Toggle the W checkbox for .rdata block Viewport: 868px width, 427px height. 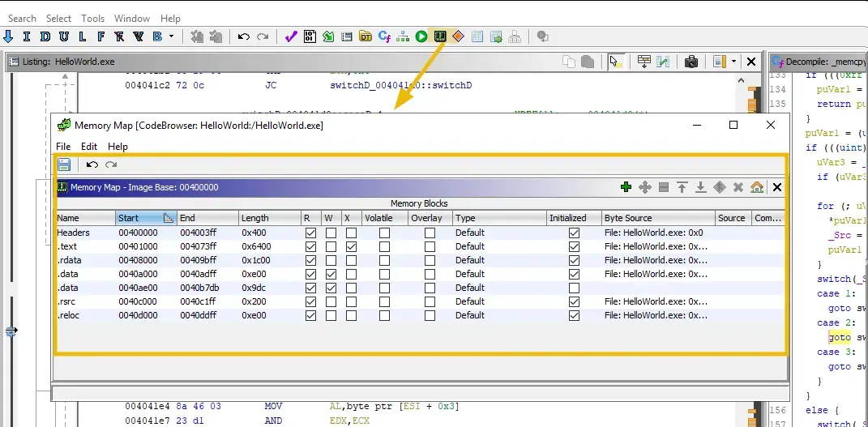[x=331, y=261]
